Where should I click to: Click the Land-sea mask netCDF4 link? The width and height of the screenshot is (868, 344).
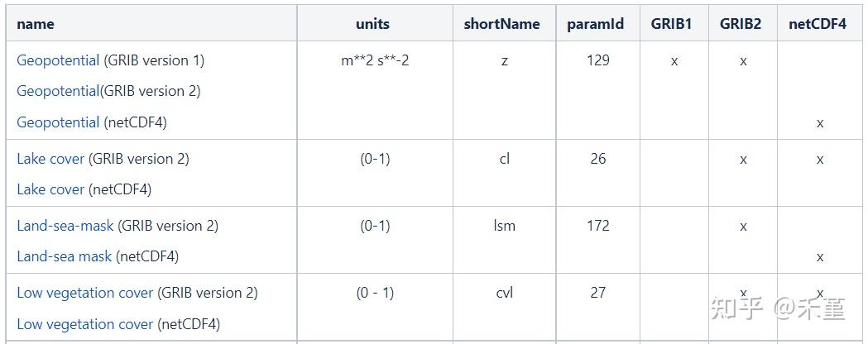coord(64,256)
